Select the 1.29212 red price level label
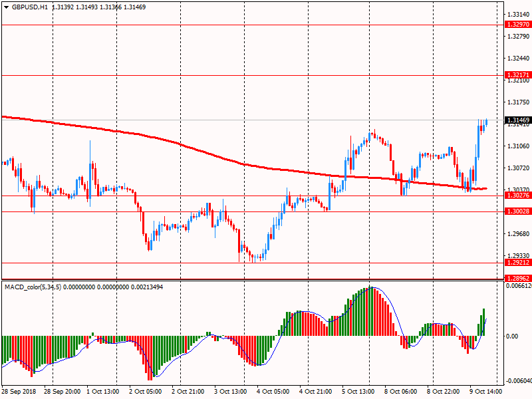This screenshot has width=532, height=399. (x=518, y=262)
